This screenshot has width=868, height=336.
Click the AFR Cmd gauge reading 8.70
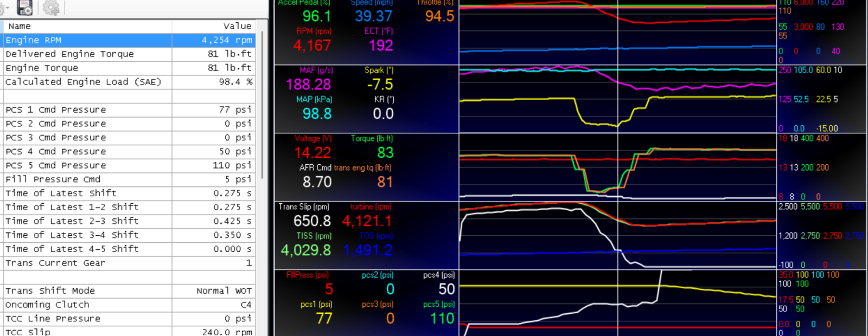point(317,182)
